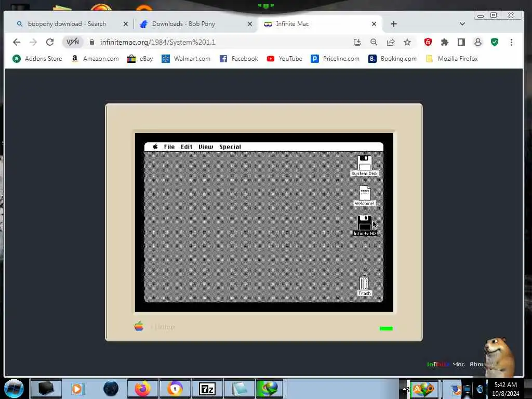Image resolution: width=532 pixels, height=399 pixels.
Task: Switch to Downloads - Bob Pony tab
Action: 183,24
